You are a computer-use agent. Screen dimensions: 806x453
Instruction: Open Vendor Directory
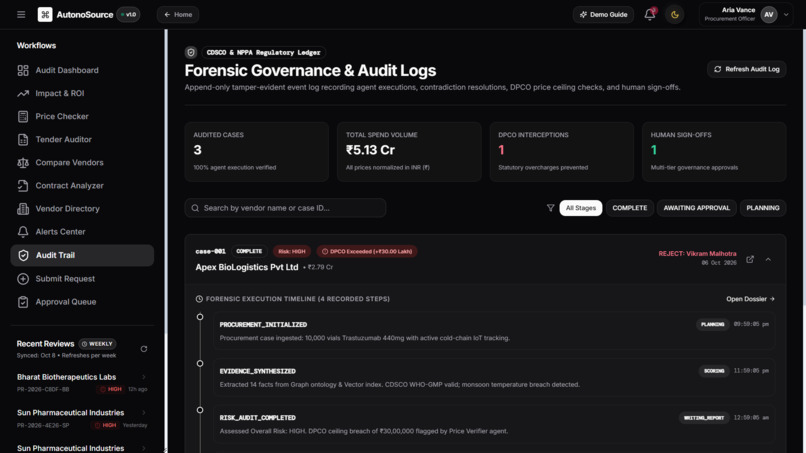pyautogui.click(x=82, y=209)
